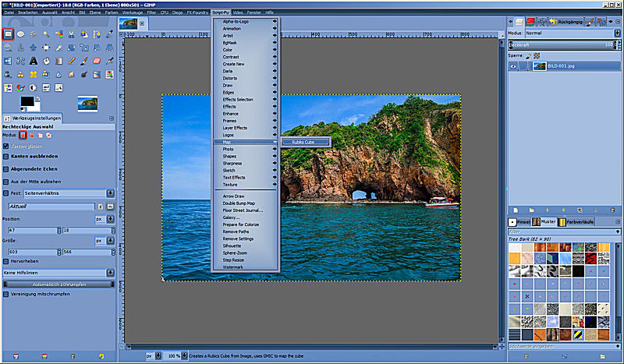624x364 pixels.
Task: Open the Keine Hilfslinien dropdown
Action: click(58, 273)
